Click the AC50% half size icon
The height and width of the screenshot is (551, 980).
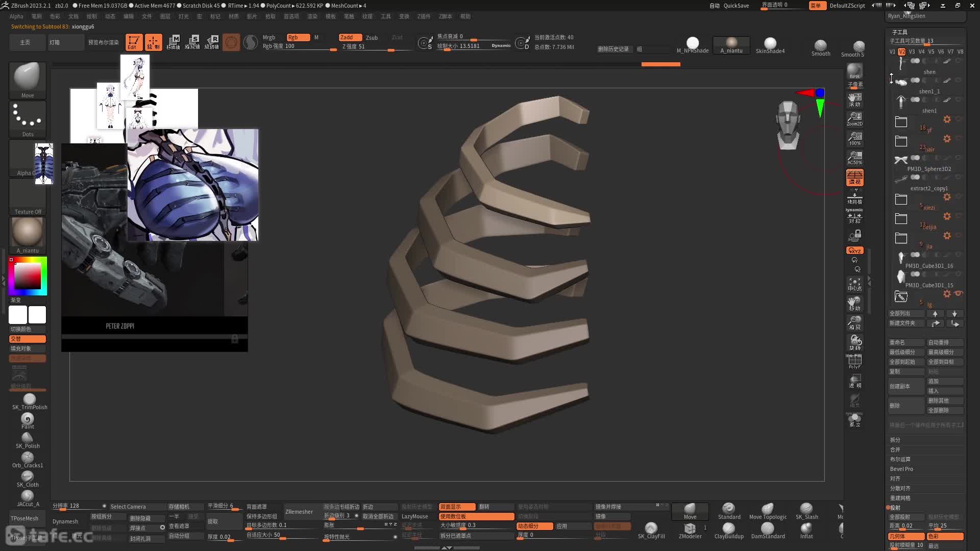point(854,158)
